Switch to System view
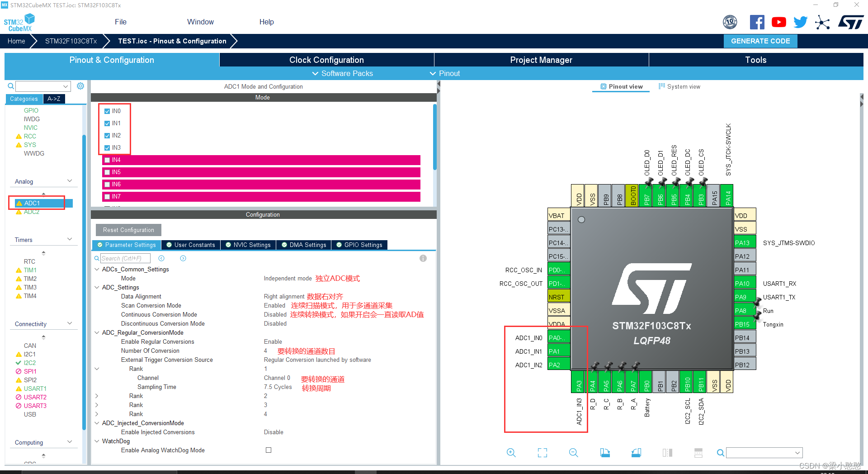 pyautogui.click(x=679, y=86)
